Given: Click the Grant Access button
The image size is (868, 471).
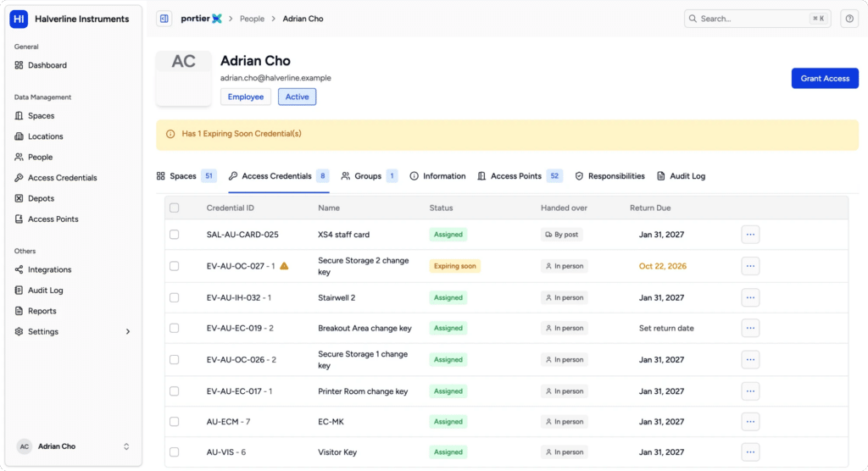Looking at the screenshot, I should click(x=825, y=79).
